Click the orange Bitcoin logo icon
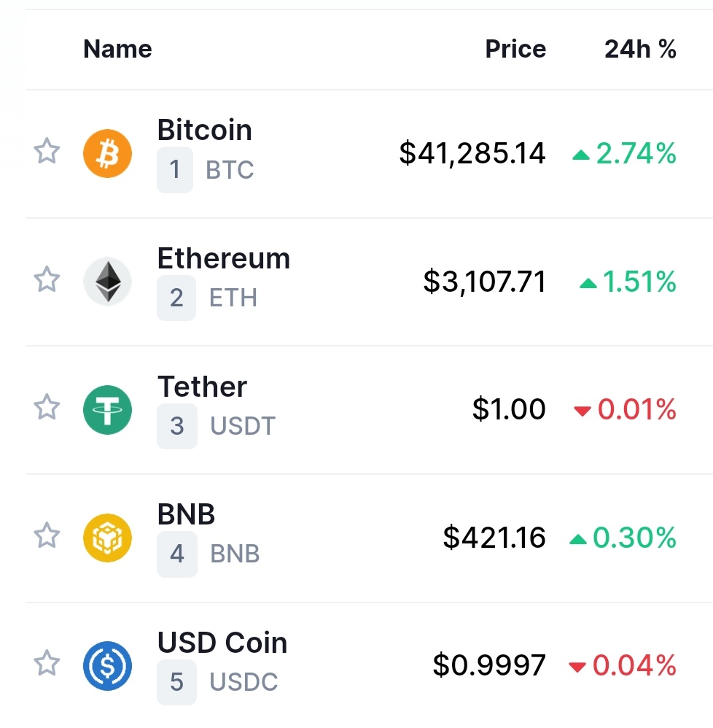713x728 pixels. (x=107, y=154)
